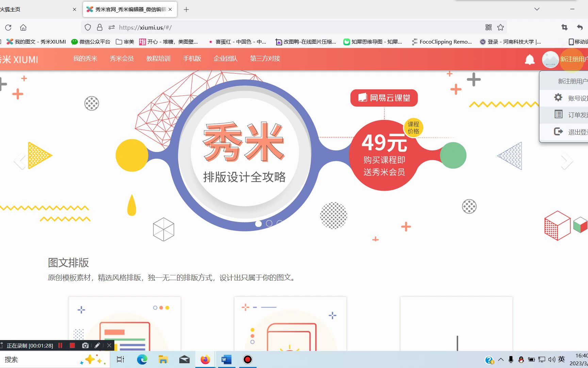Open the notification bell on XIUMI navbar
The width and height of the screenshot is (588, 368).
[529, 59]
